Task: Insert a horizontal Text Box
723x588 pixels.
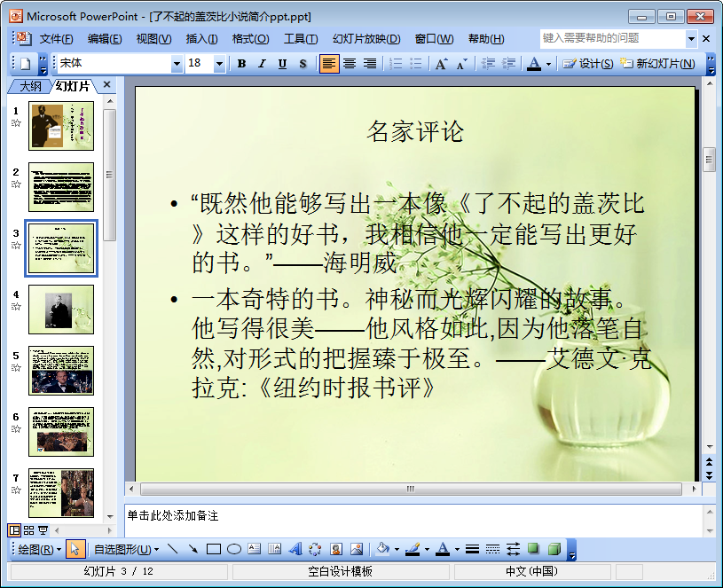Action: coord(254,549)
